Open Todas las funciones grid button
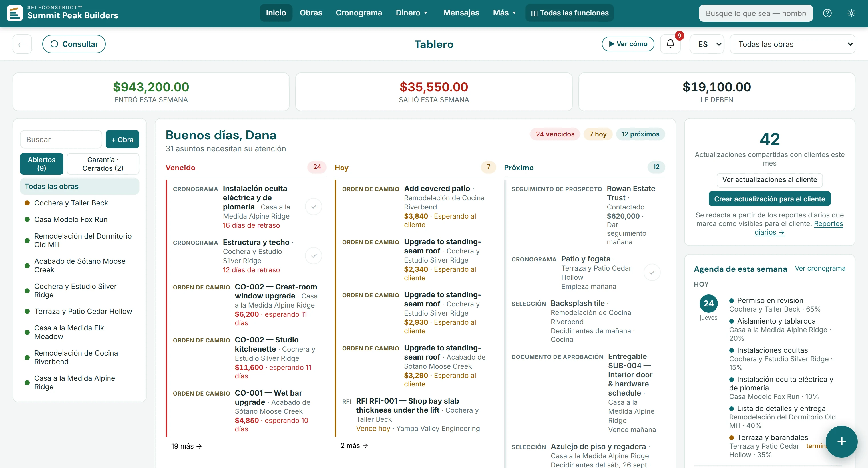868x468 pixels. pos(570,13)
